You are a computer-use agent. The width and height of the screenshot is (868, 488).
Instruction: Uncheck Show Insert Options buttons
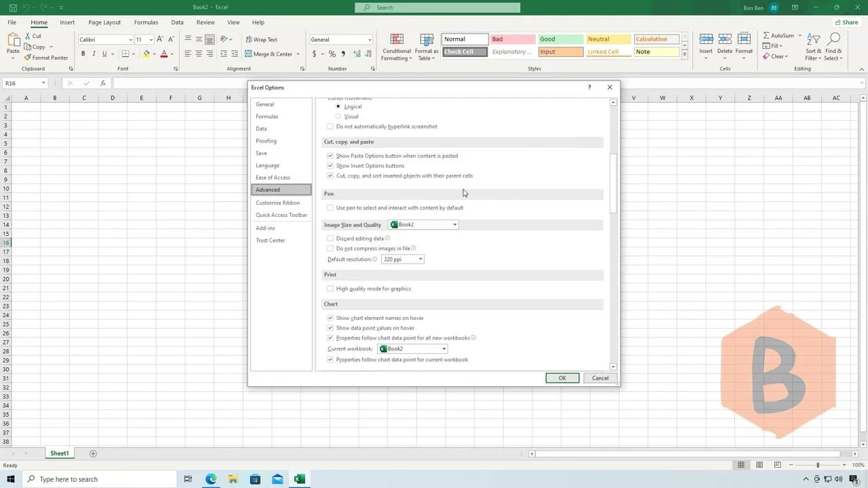pyautogui.click(x=330, y=165)
